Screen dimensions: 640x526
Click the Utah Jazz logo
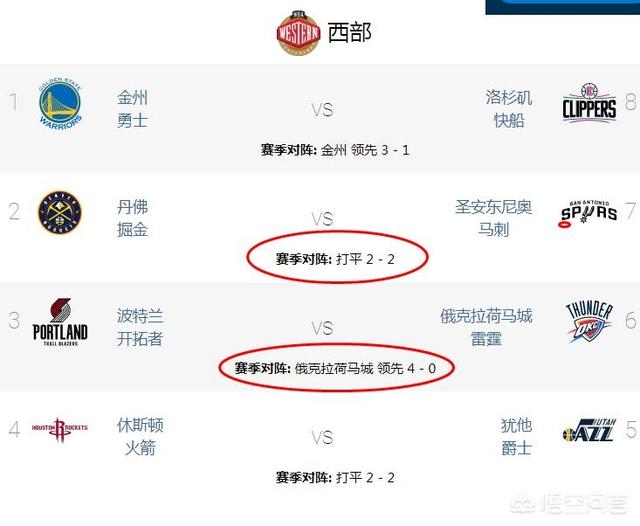pos(589,430)
